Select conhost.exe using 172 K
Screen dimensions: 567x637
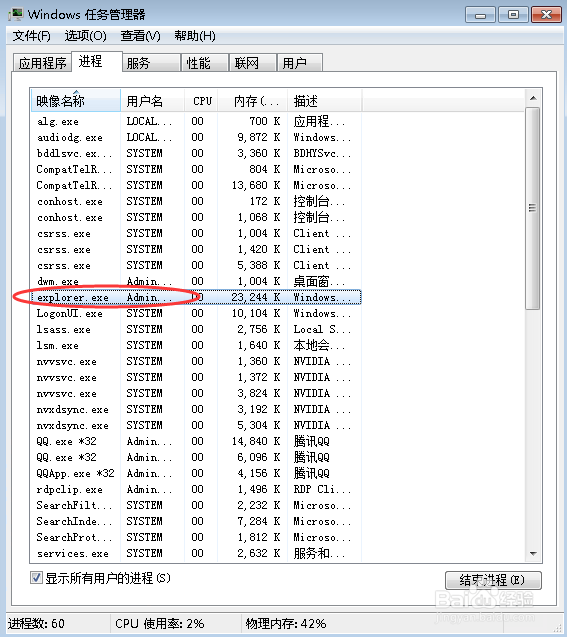click(196, 202)
